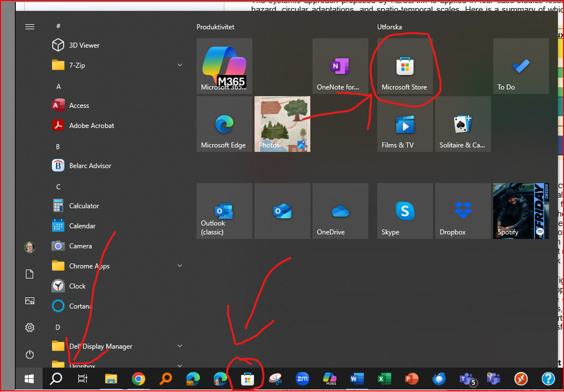The width and height of the screenshot is (564, 392).
Task: Launch Google Chrome from the taskbar
Action: coord(138,379)
